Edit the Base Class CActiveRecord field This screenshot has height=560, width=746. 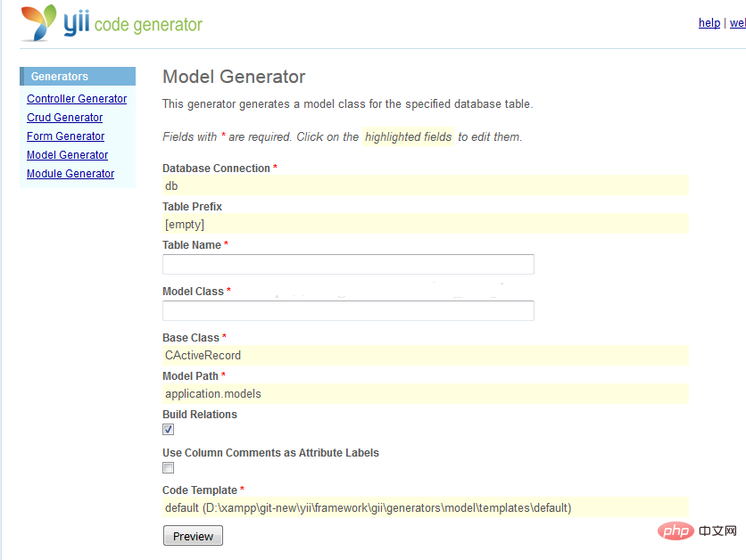tap(425, 356)
